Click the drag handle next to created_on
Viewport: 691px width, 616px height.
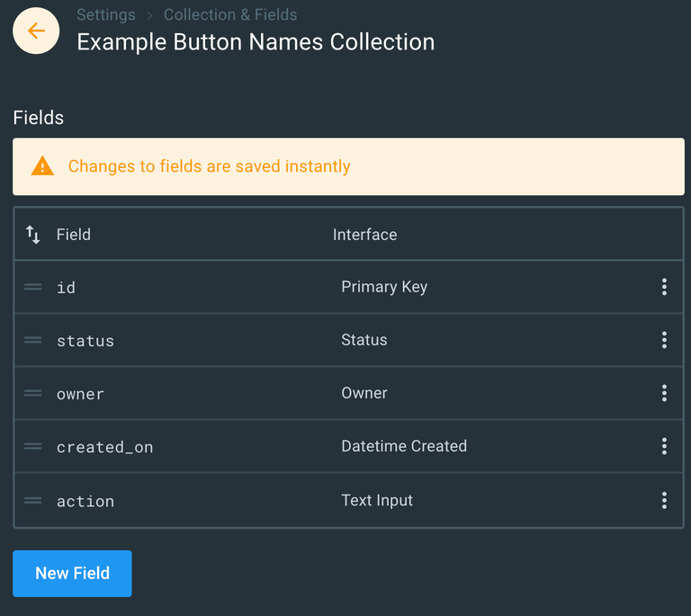33,446
